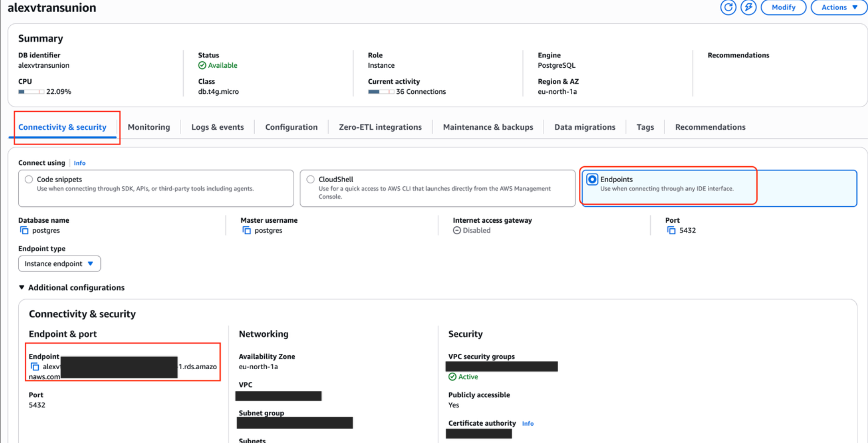This screenshot has height=443, width=868.
Task: Click the Disabled Internet access gateway text
Action: click(x=477, y=230)
